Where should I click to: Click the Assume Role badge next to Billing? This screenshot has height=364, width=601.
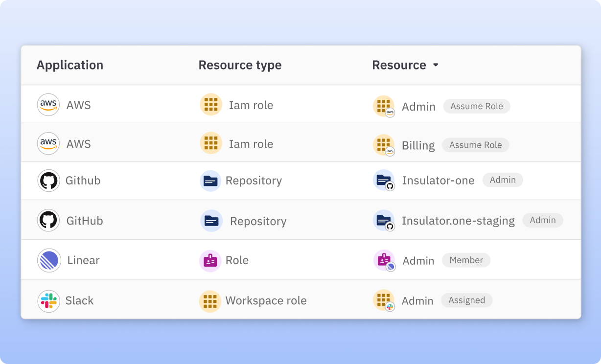point(475,145)
